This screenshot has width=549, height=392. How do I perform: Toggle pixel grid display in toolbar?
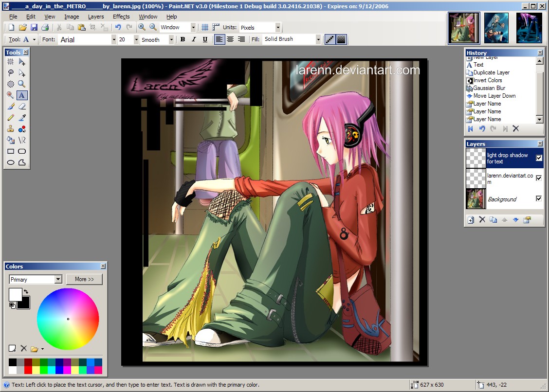pyautogui.click(x=205, y=27)
